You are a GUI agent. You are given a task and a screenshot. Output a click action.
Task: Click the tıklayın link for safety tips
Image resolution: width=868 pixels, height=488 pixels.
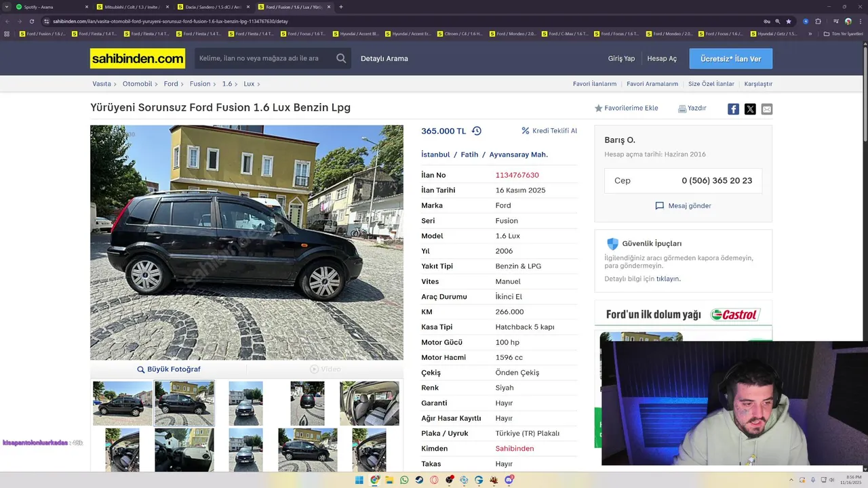click(668, 279)
